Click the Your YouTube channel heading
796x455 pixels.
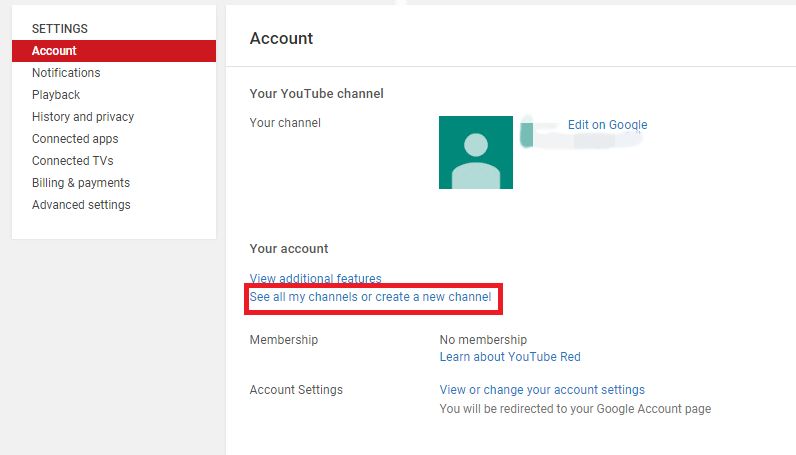click(x=316, y=94)
